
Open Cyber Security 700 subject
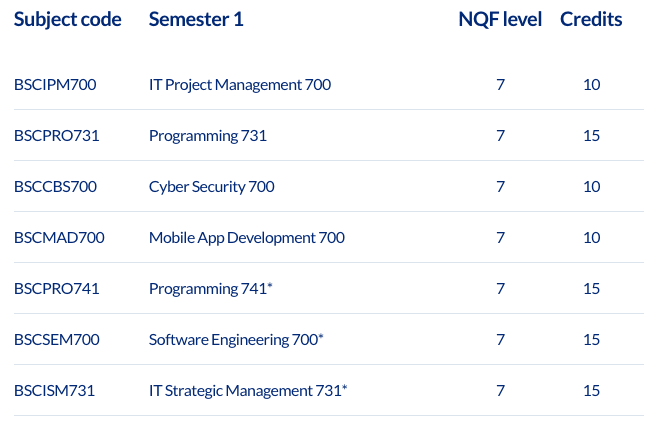212,187
